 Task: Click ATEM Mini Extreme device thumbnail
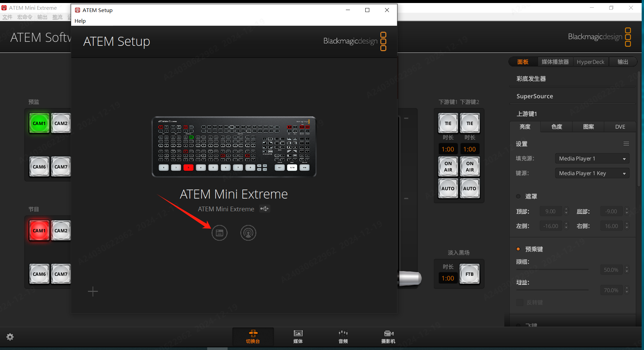click(x=234, y=147)
